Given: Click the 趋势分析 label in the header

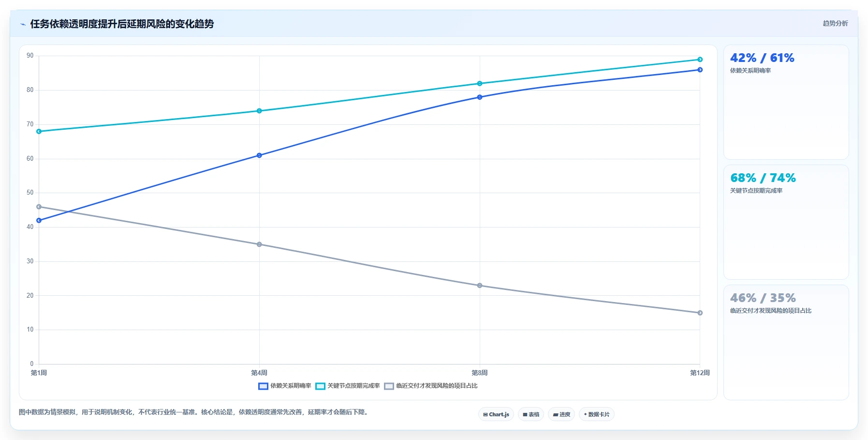Looking at the screenshot, I should (x=835, y=23).
